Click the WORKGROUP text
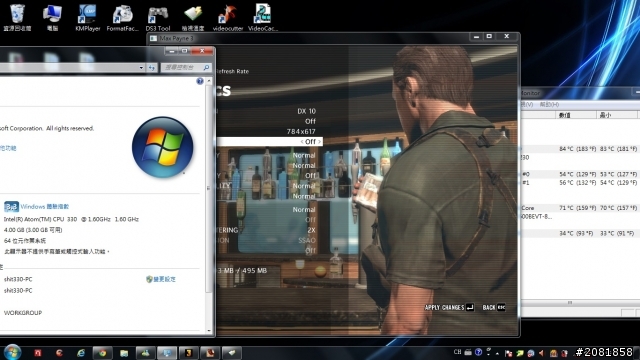 (x=23, y=313)
